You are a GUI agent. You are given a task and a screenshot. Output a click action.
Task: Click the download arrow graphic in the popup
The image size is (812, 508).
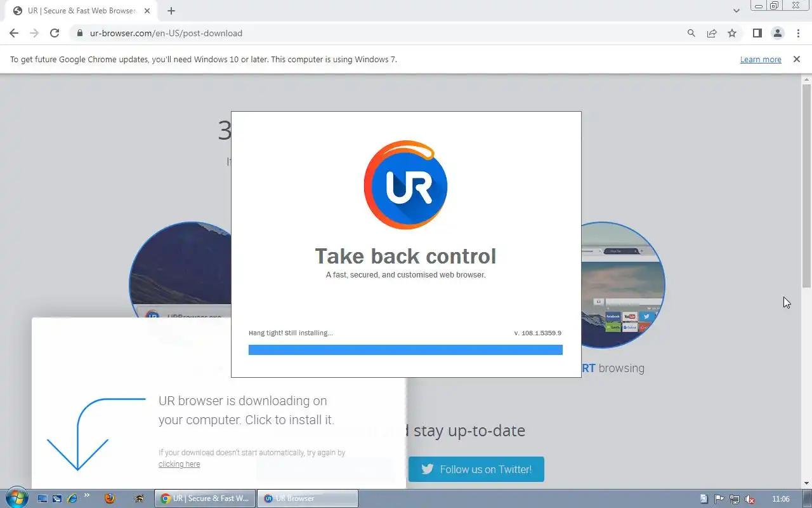[95, 434]
